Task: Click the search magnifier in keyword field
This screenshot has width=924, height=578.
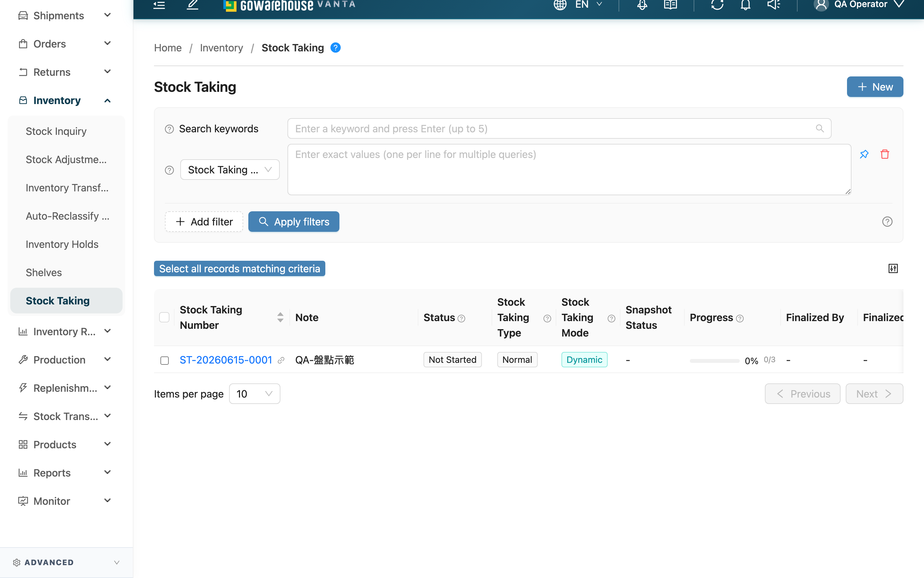Action: pos(819,128)
